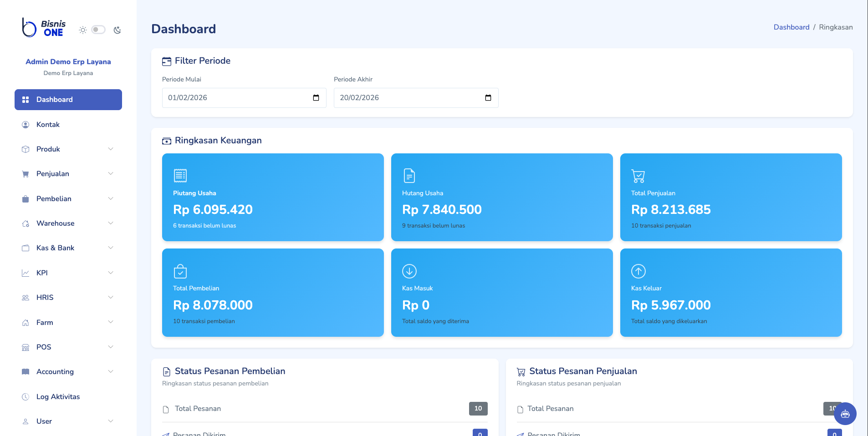Click the moon icon in the header
The height and width of the screenshot is (436, 868).
point(117,29)
